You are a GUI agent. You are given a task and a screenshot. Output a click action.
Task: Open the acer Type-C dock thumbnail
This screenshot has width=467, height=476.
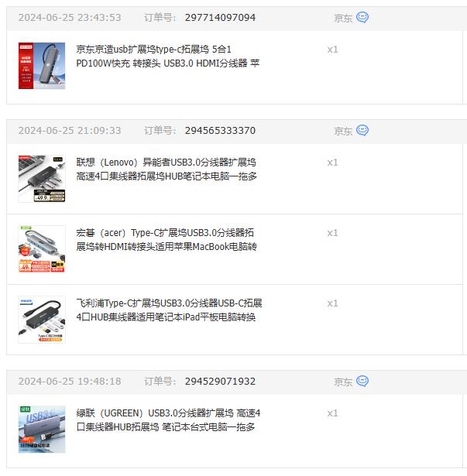42,249
